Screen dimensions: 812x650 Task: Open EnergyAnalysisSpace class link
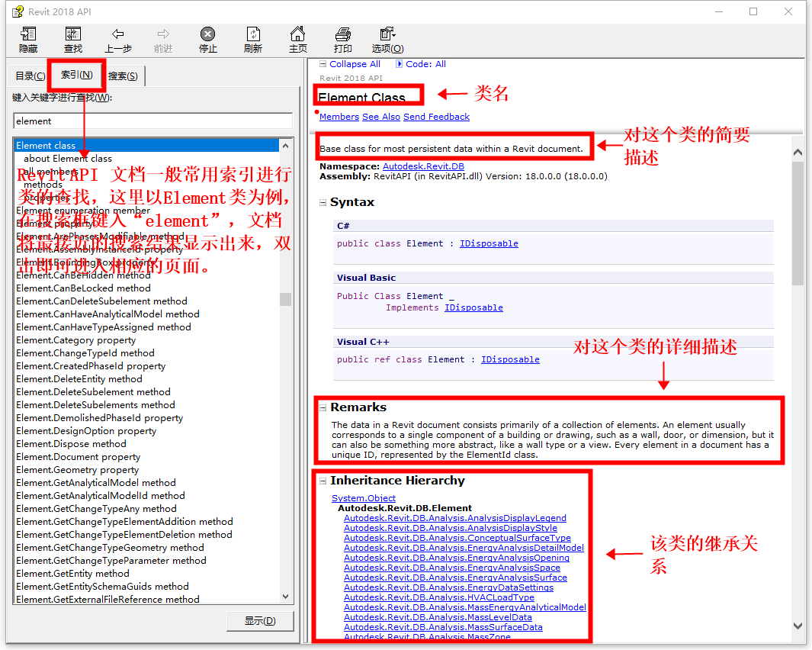452,568
